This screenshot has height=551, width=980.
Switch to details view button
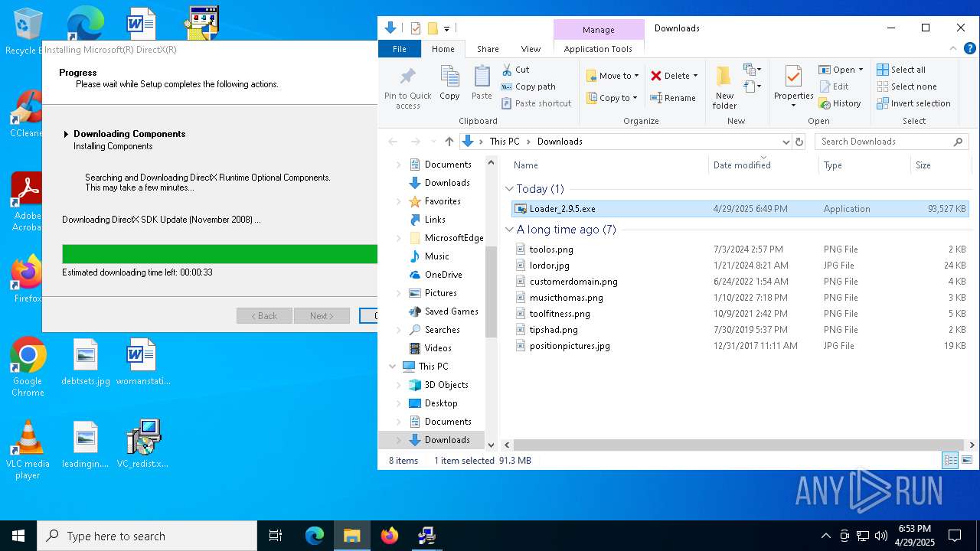tap(950, 460)
